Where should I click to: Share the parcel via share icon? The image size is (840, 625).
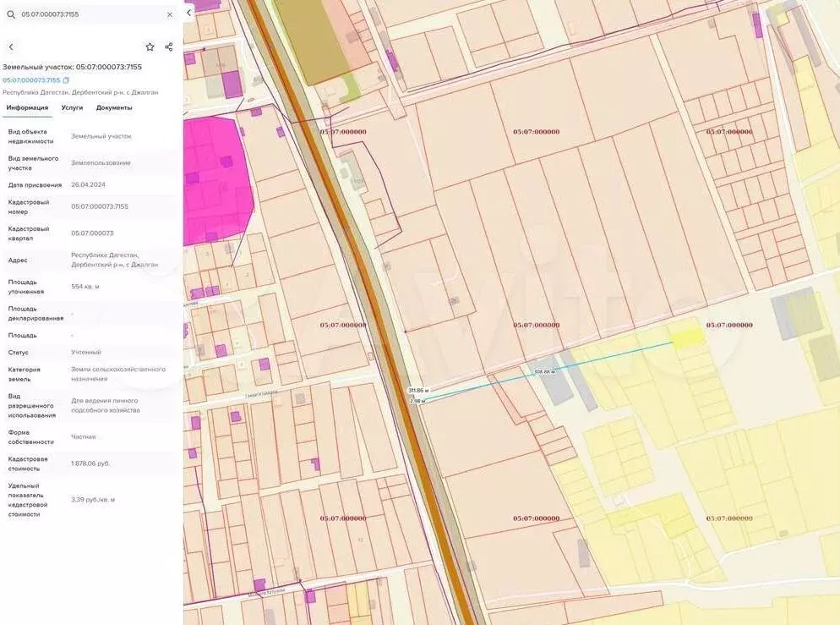tap(169, 47)
